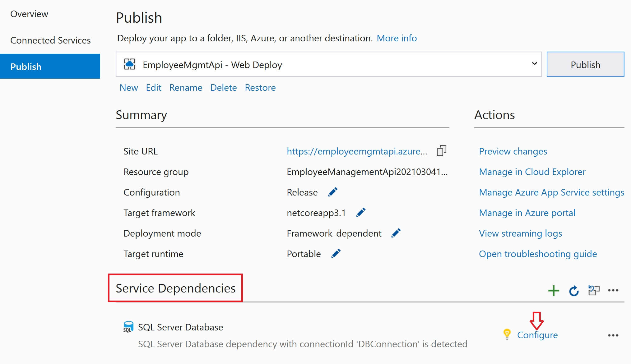Screen dimensions: 631x364
Task: Click the 'Portable' runtime value
Action: click(x=304, y=254)
